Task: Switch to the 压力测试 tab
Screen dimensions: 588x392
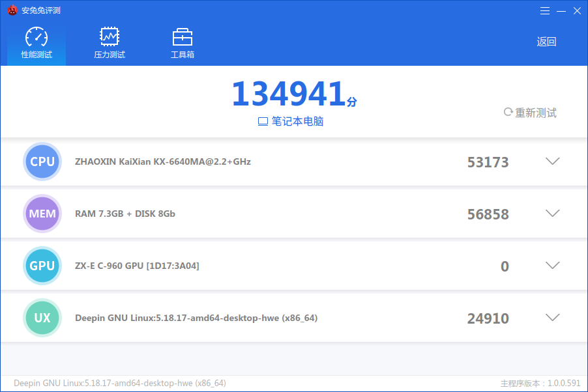Action: click(x=110, y=55)
